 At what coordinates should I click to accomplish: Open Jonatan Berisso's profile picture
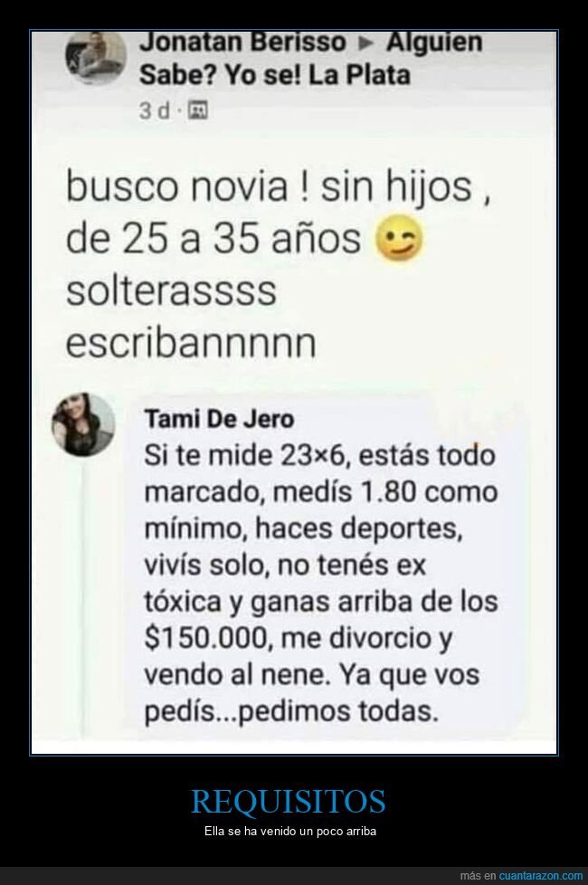(x=95, y=56)
